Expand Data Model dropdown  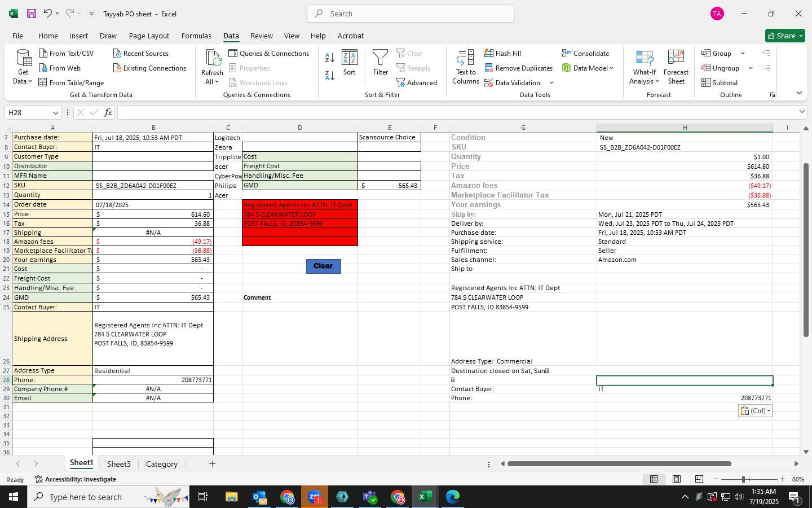(611, 68)
